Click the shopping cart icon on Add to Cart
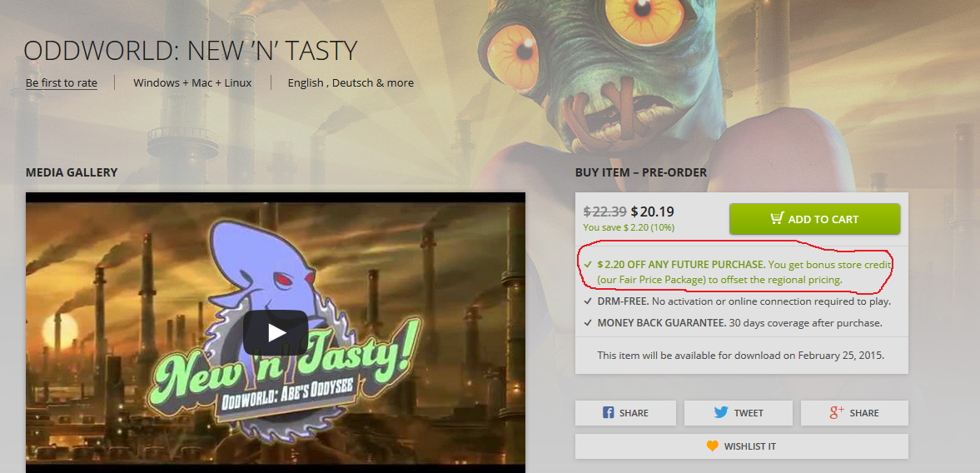Image resolution: width=980 pixels, height=473 pixels. 776,218
